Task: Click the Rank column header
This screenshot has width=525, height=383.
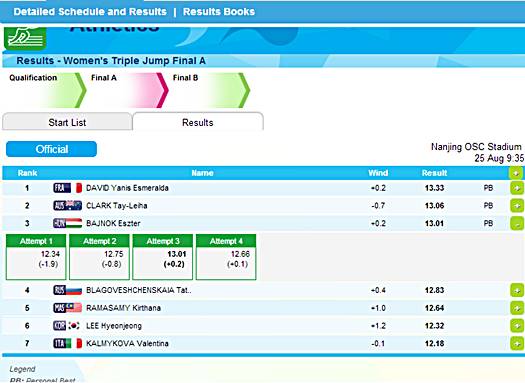Action: coord(27,173)
